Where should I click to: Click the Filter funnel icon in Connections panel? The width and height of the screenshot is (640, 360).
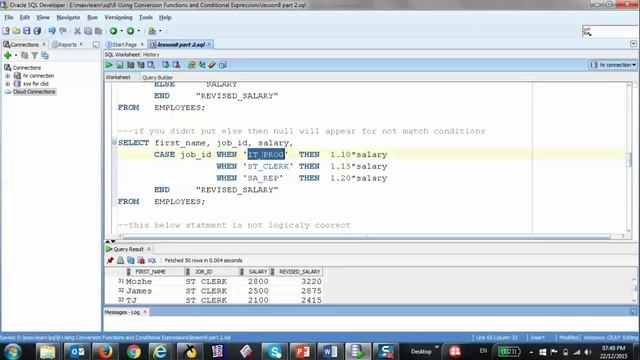pyautogui.click(x=35, y=56)
